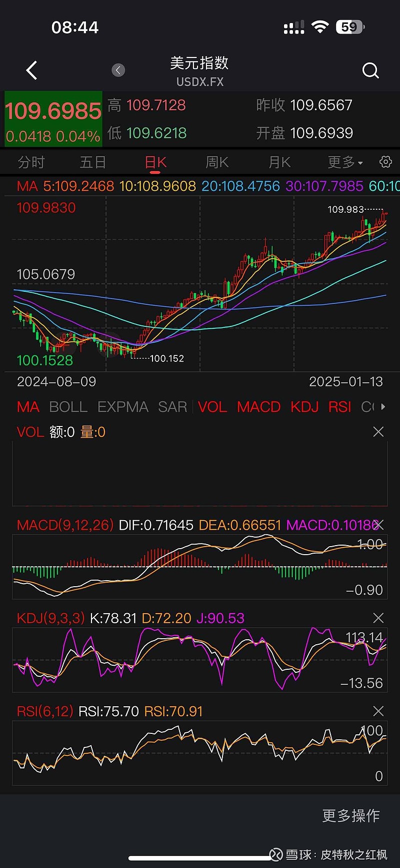Close the RSI indicator panel
400x868 pixels.
(378, 711)
